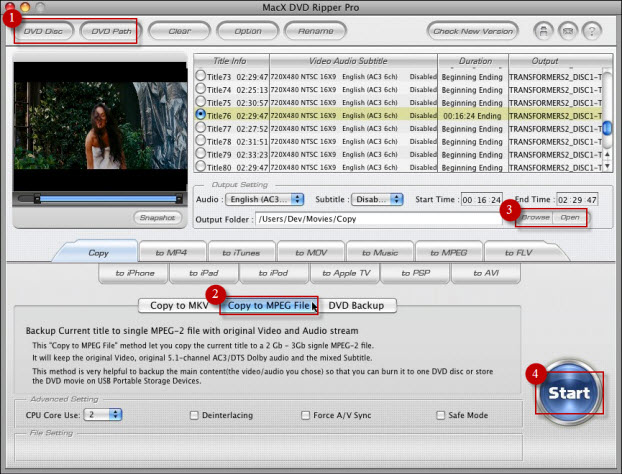Image resolution: width=622 pixels, height=474 pixels.
Task: Enable Force A/V Sync checkbox
Action: (305, 415)
